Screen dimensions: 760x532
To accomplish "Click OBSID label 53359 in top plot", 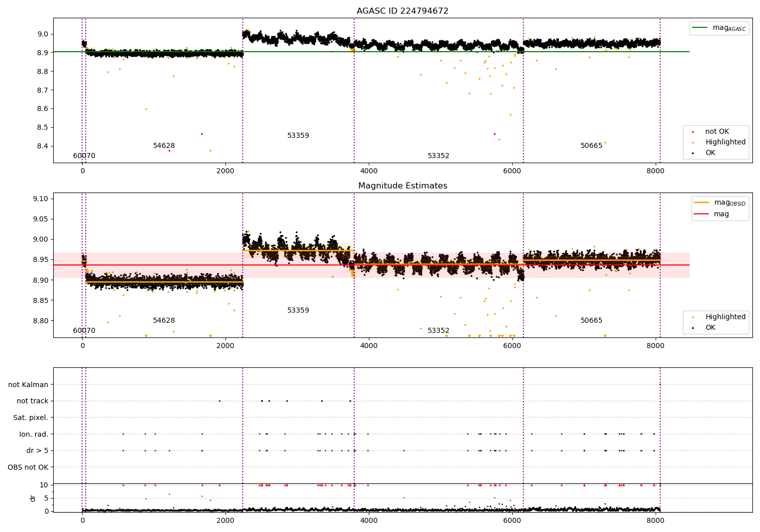I will 298,136.
